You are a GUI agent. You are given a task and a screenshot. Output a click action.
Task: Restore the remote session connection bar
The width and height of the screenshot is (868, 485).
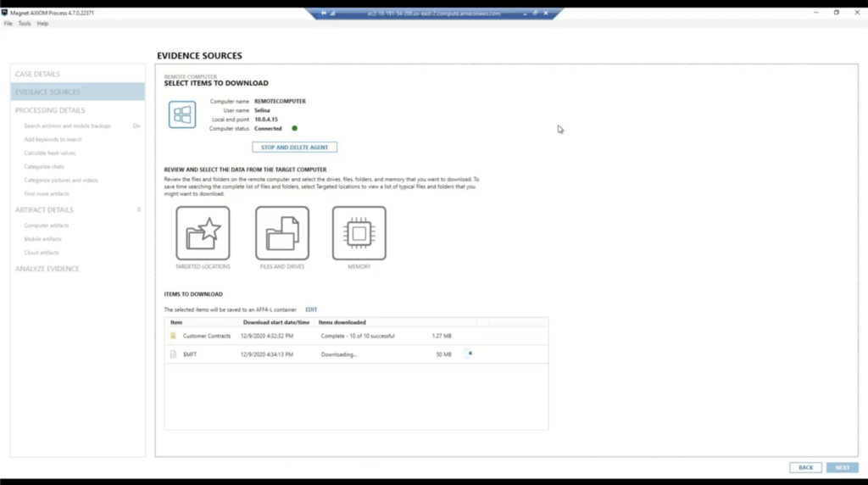coord(536,14)
